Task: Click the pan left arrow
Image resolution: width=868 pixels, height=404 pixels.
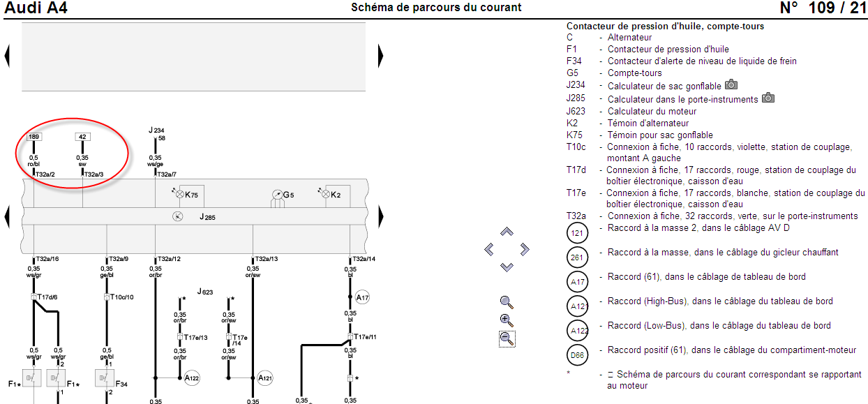Action: (489, 249)
